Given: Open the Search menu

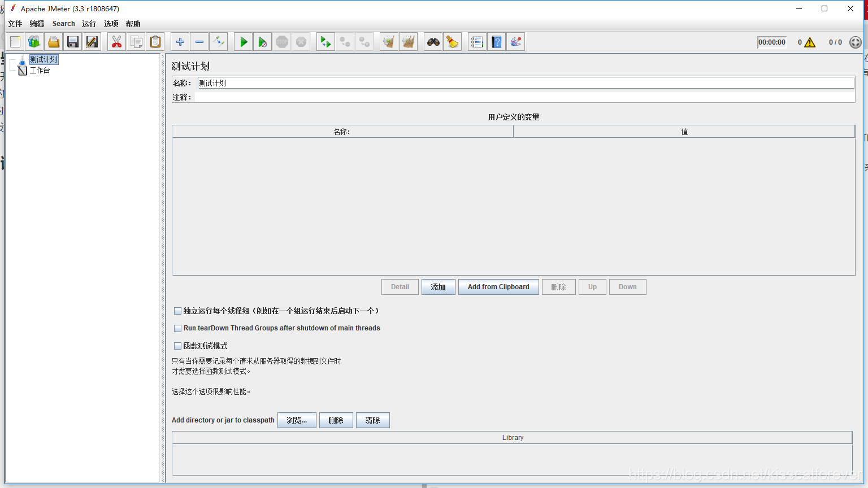Looking at the screenshot, I should pyautogui.click(x=64, y=24).
